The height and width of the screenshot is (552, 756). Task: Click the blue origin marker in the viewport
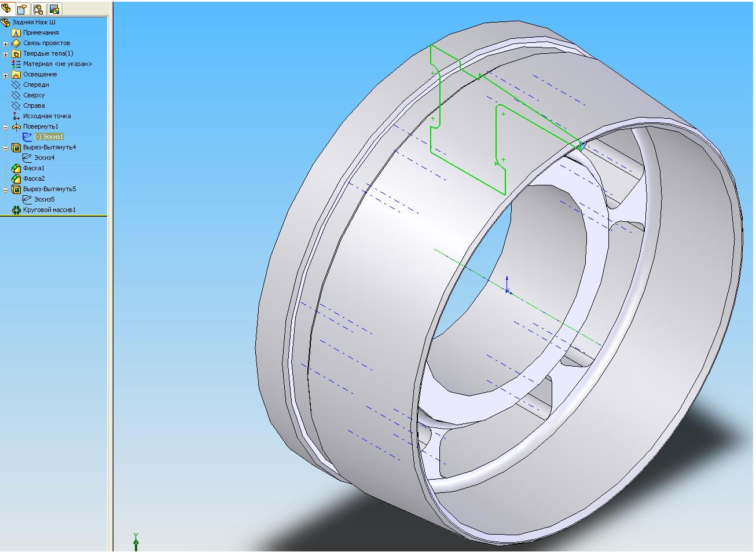[x=507, y=285]
